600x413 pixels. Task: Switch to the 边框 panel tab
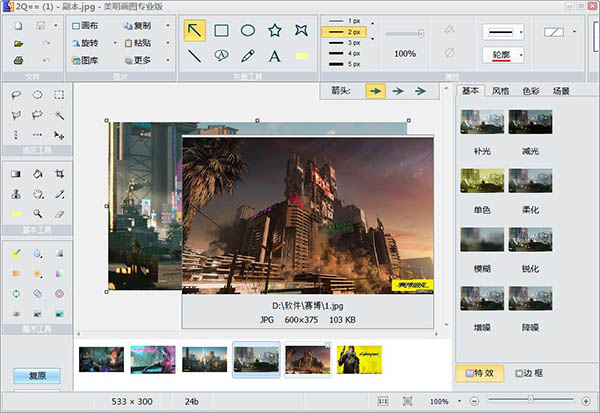(529, 373)
